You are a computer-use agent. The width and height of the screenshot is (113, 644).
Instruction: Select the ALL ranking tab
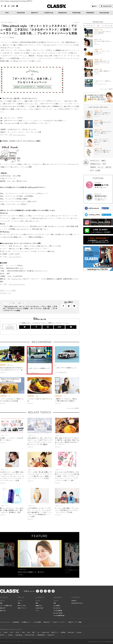coord(98,26)
